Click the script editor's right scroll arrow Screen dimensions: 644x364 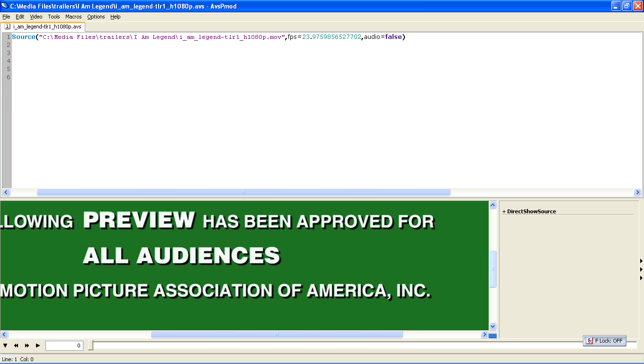pyautogui.click(x=637, y=192)
